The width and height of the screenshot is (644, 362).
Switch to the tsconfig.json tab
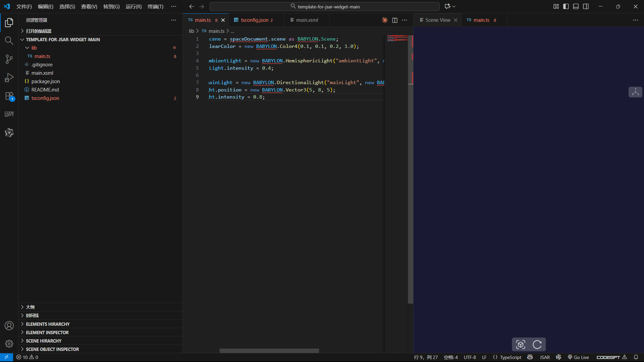click(x=254, y=20)
